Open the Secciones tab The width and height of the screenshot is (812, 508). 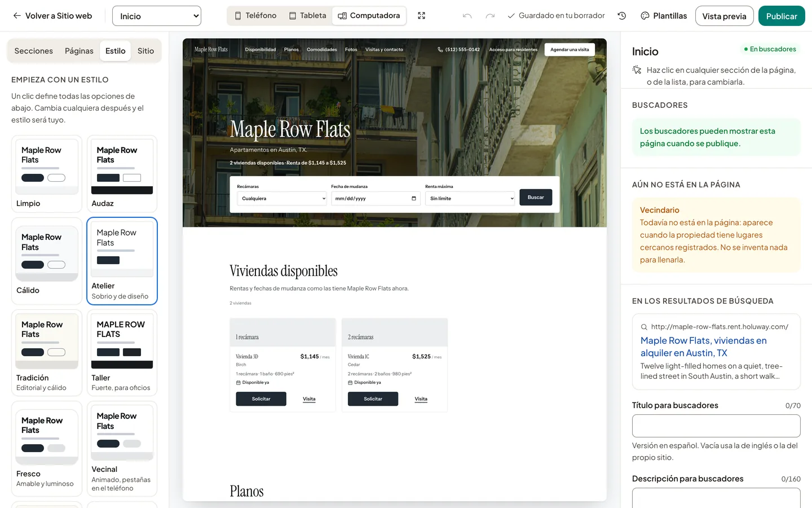click(34, 51)
